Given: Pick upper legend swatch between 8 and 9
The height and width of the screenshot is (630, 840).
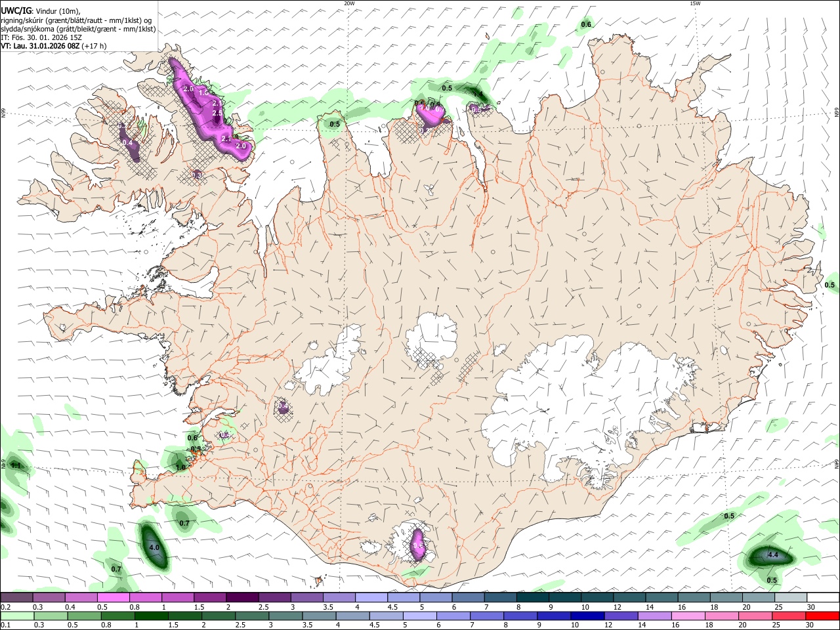Looking at the screenshot, I should tap(533, 597).
